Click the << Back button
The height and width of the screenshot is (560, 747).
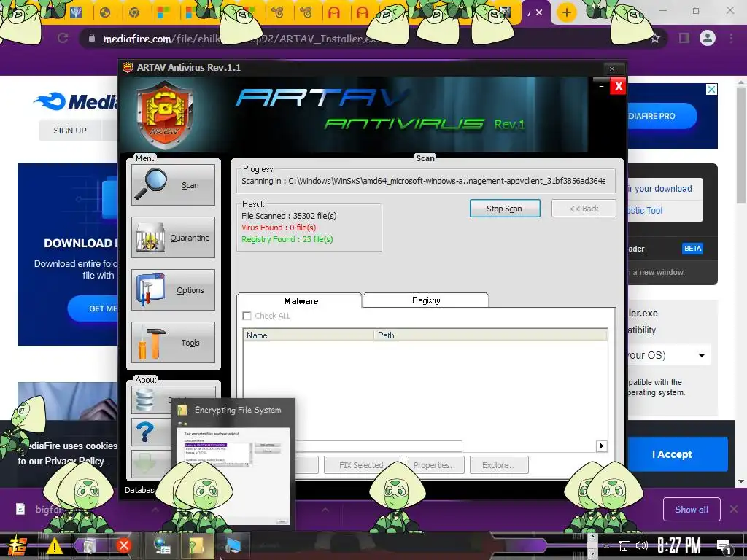[x=584, y=209]
